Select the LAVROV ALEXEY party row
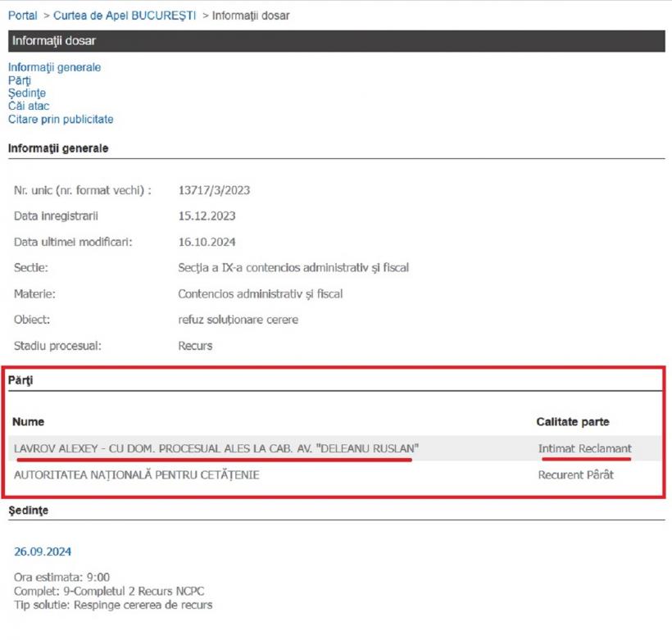The height and width of the screenshot is (640, 672). tap(216, 448)
